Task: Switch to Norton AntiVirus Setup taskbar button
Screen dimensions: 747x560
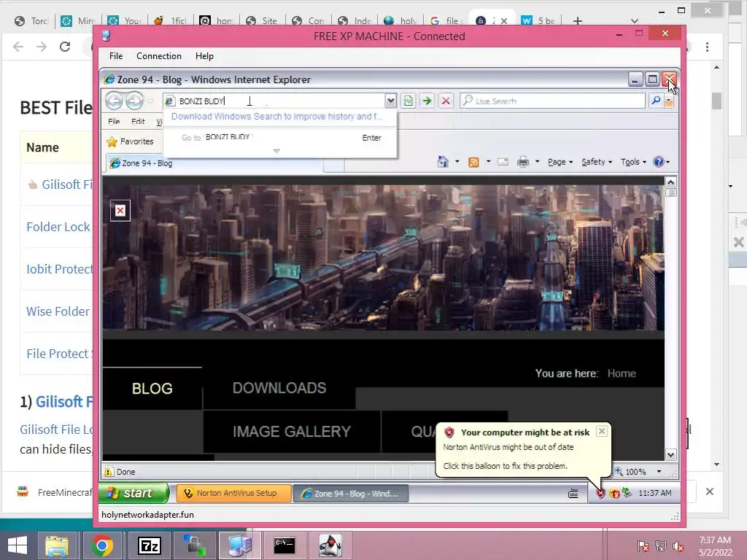Action: [234, 494]
